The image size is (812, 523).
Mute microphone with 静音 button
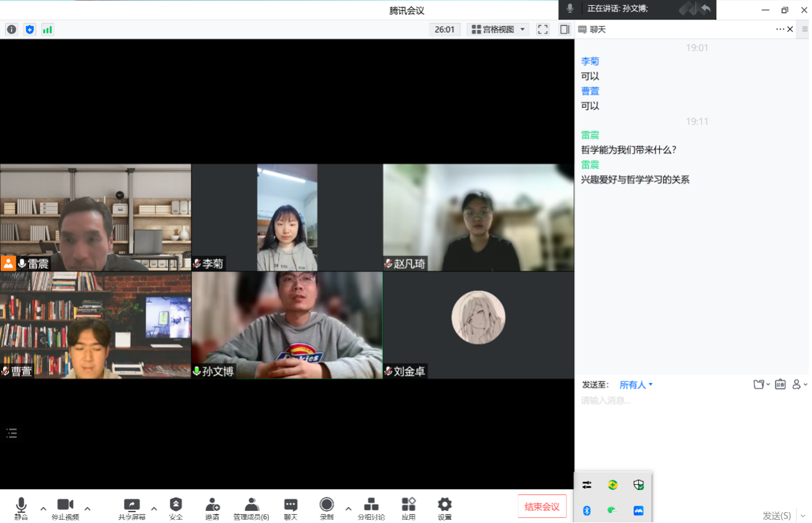(21, 507)
